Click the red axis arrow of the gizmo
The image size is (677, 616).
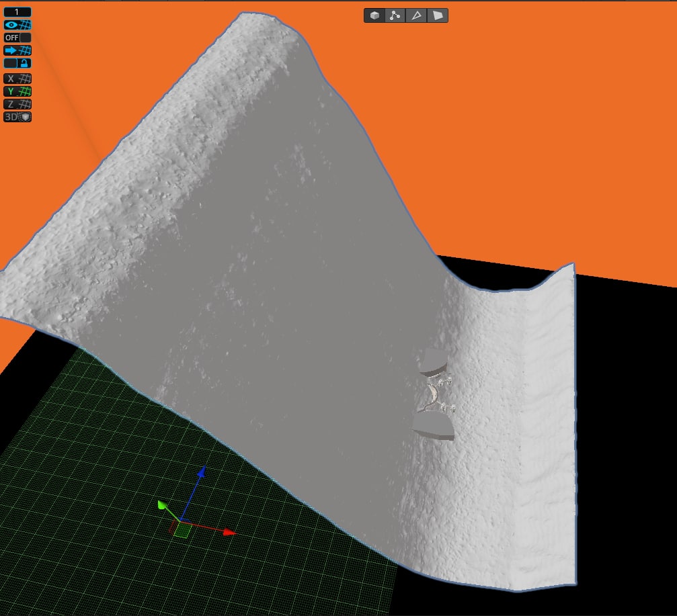[x=230, y=533]
